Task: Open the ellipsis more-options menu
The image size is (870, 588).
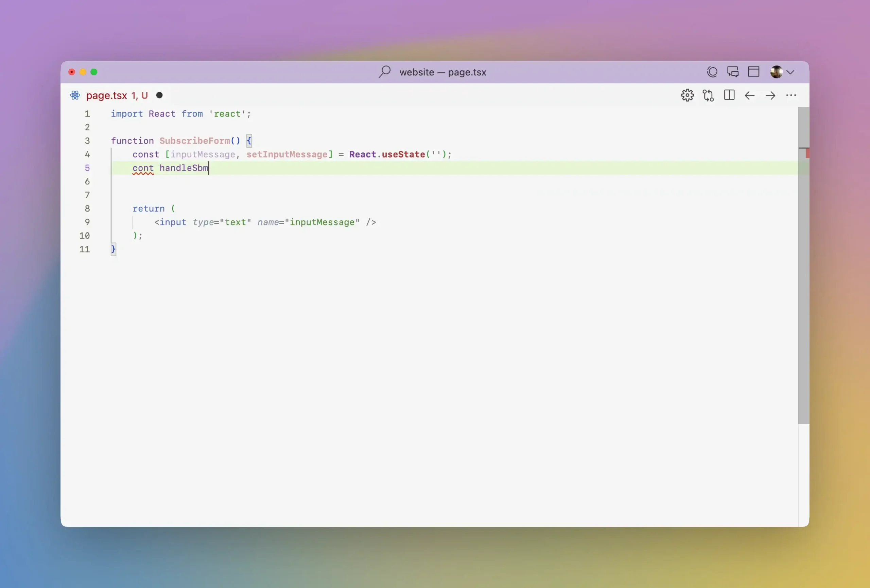Action: [x=791, y=95]
